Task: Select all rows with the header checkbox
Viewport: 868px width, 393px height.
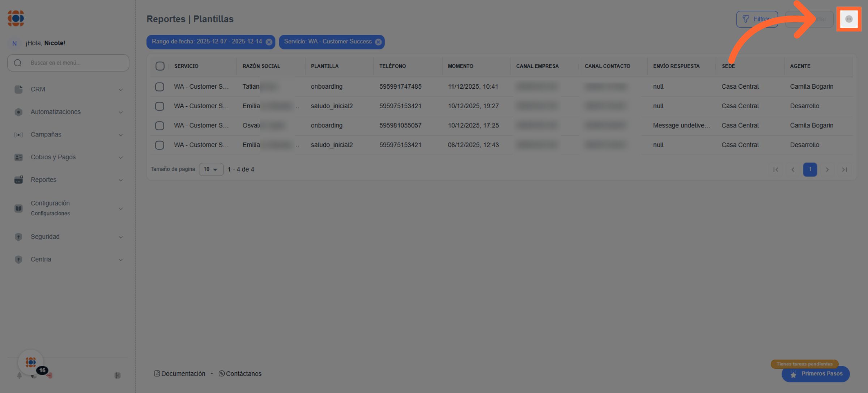Action: pos(160,66)
